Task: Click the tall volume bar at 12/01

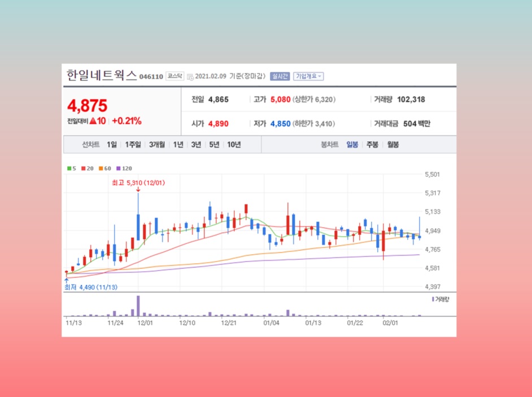Action: [x=138, y=306]
